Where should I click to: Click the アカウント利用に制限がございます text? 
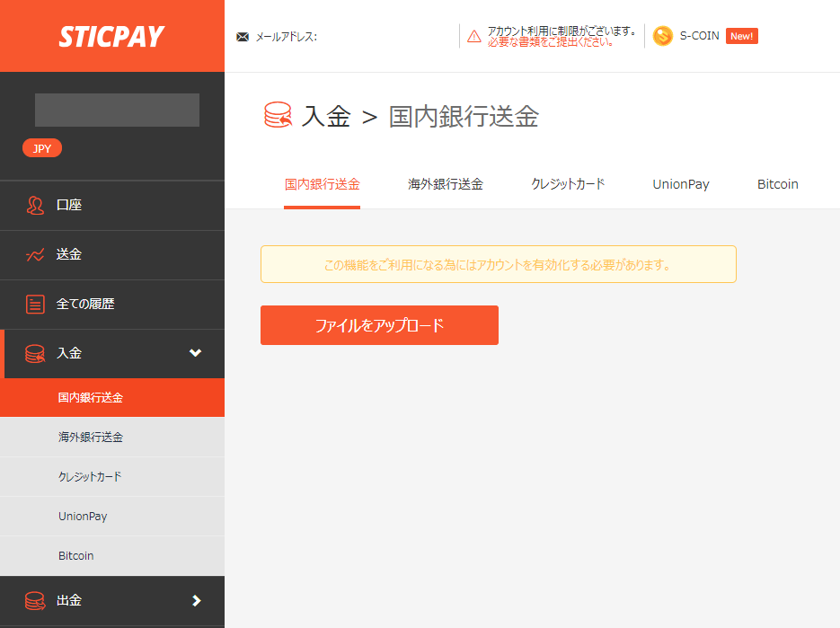pos(561,31)
